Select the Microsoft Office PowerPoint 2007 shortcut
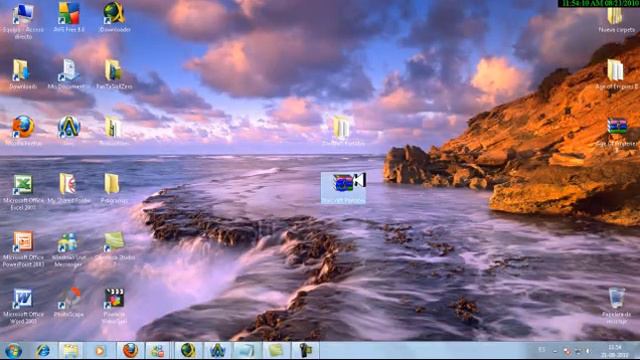The width and height of the screenshot is (640, 360). pos(23,249)
